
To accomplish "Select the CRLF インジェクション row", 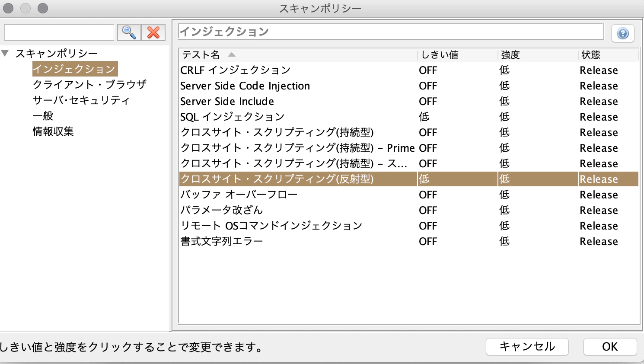I will pos(409,70).
